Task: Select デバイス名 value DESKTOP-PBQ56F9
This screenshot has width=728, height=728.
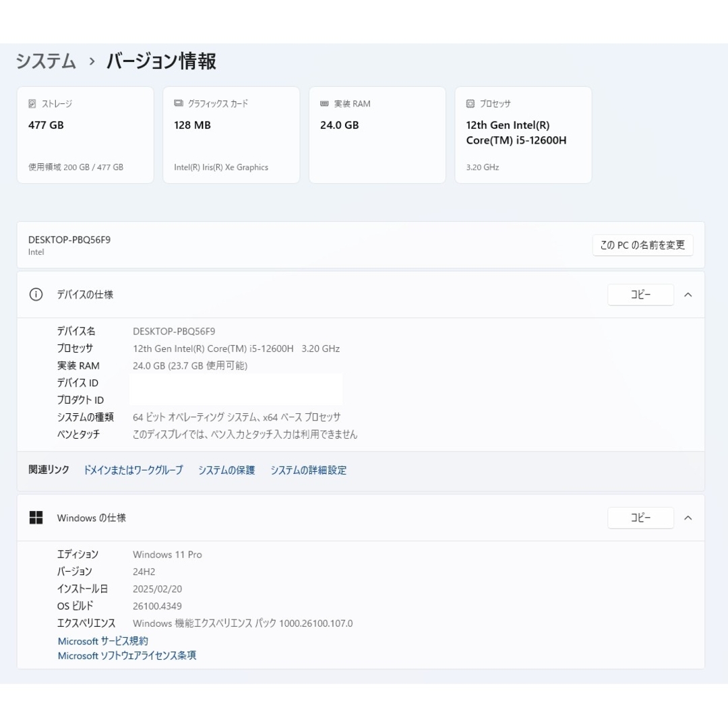Action: point(174,331)
